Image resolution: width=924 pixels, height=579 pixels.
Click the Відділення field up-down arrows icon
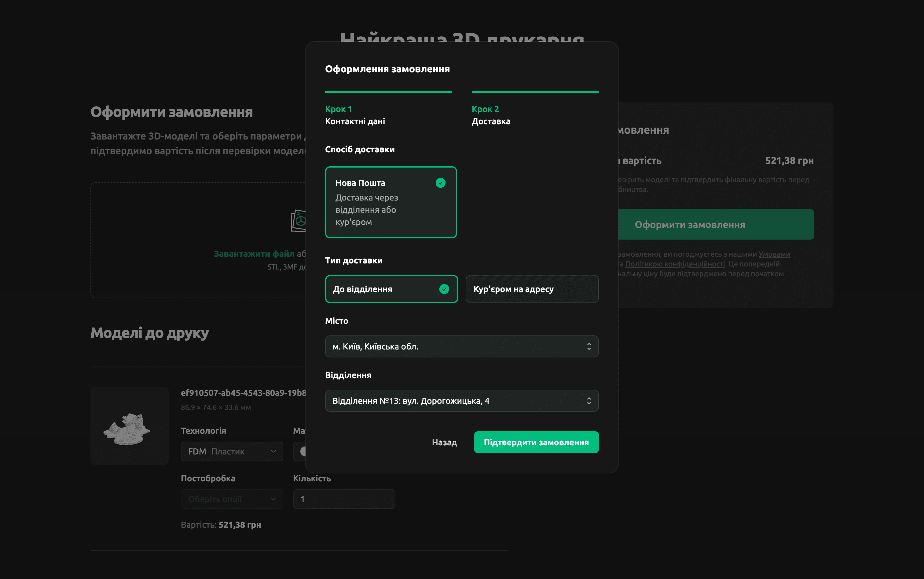pos(589,401)
